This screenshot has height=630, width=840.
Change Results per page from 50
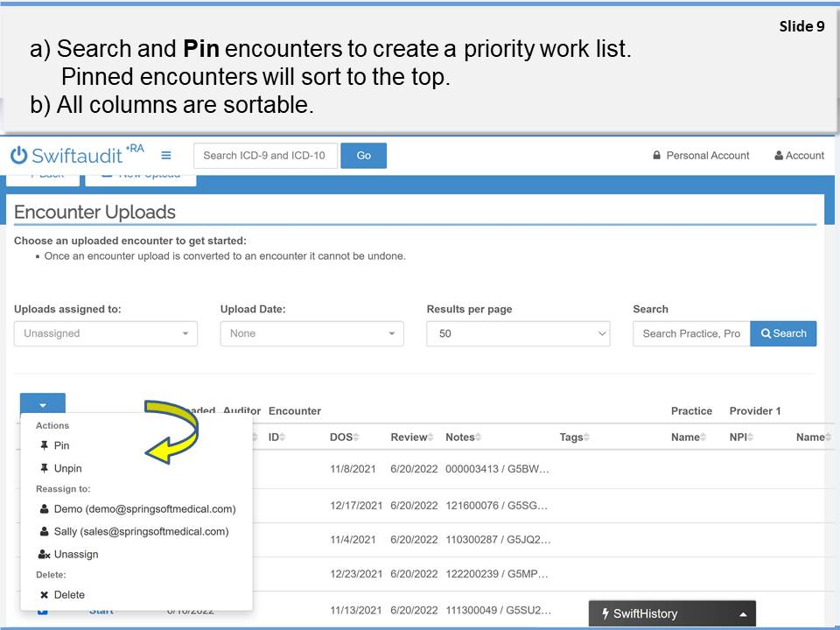518,333
